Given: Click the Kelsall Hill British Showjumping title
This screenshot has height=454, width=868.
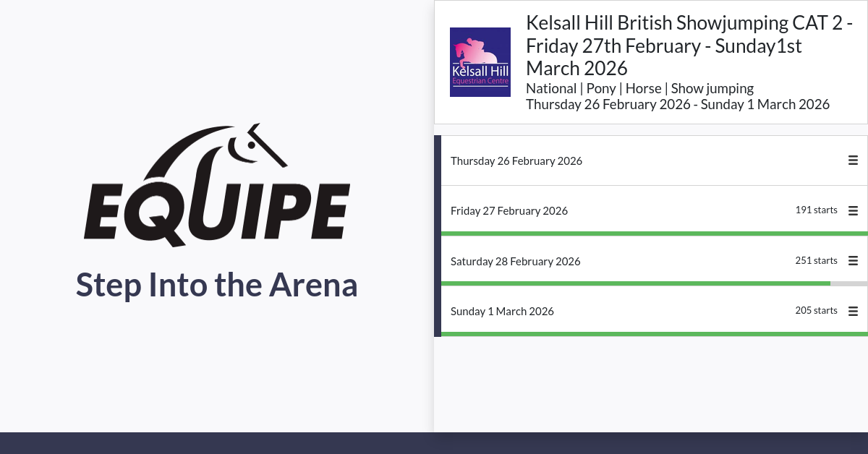Looking at the screenshot, I should pos(689,46).
